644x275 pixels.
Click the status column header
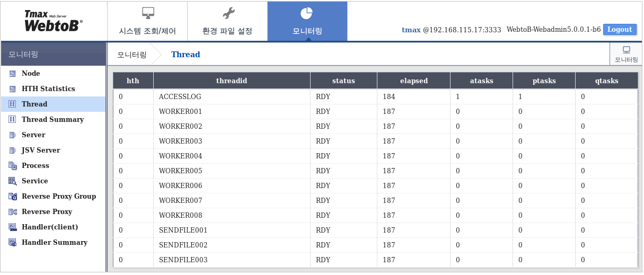pyautogui.click(x=343, y=81)
